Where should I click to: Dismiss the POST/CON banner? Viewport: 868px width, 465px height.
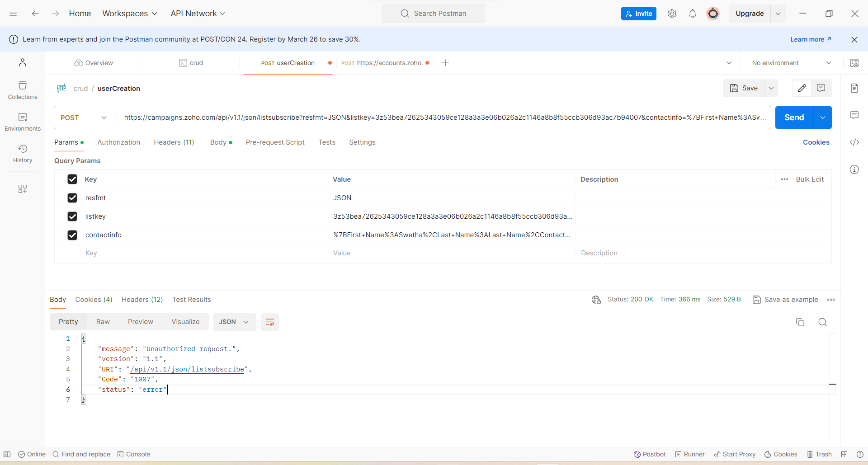854,40
